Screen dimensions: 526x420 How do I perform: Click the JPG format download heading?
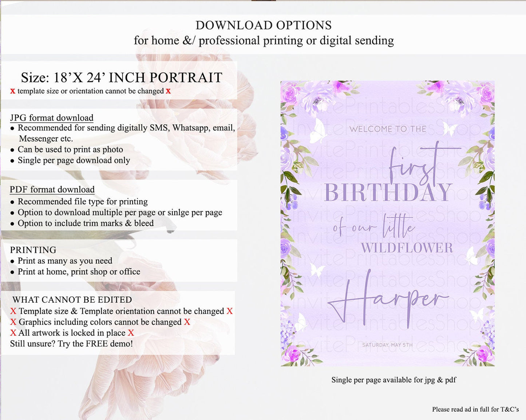[52, 118]
